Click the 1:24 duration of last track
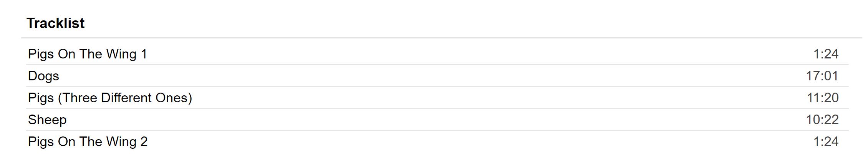The height and width of the screenshot is (158, 868). [826, 142]
